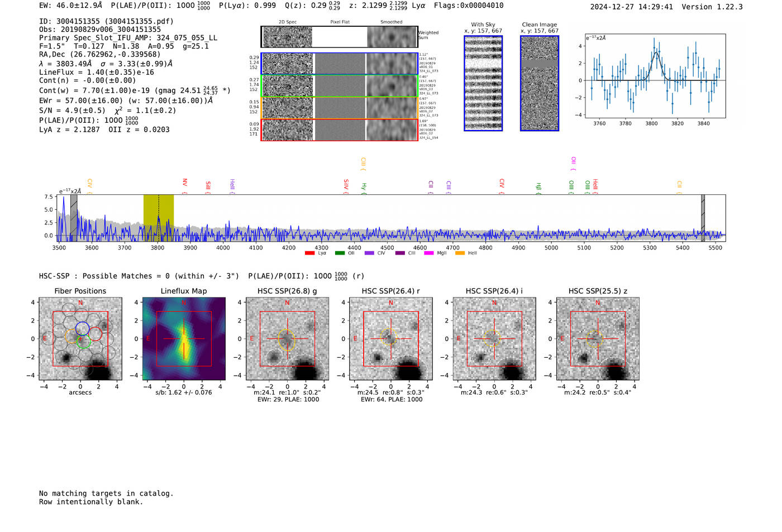The width and height of the screenshot is (782, 532).
Task: Click the orange CIII line marker
Action: coord(363,164)
